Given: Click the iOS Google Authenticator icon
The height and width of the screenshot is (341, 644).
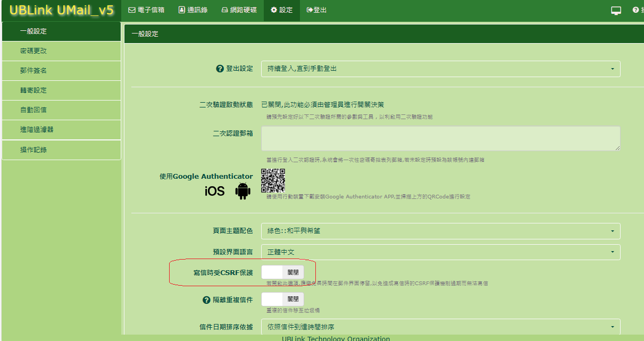Looking at the screenshot, I should pos(214,191).
